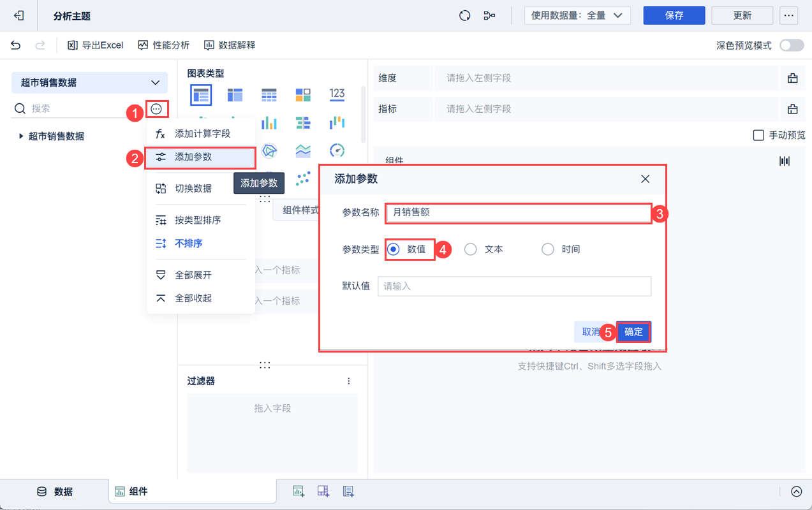812x510 pixels.
Task: Open the 超市销售数据 dataset dropdown
Action: pos(89,83)
